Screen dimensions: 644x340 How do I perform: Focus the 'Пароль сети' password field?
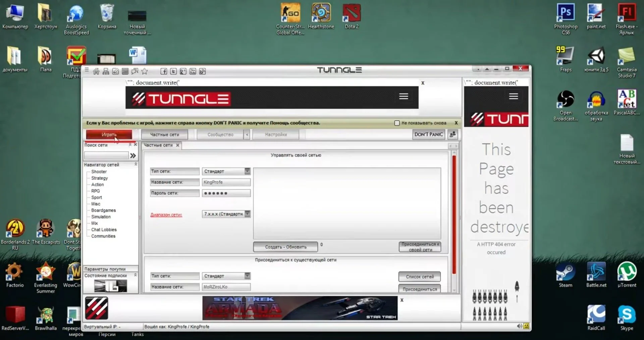(226, 193)
